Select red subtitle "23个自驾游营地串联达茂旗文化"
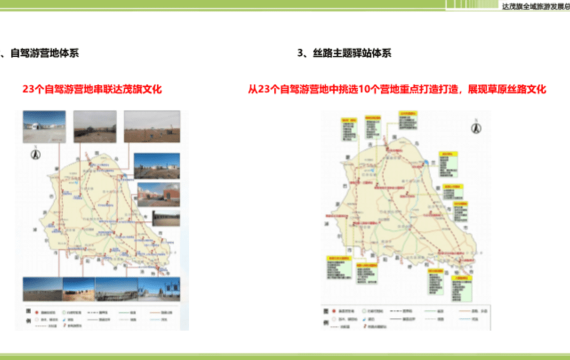 pyautogui.click(x=92, y=89)
